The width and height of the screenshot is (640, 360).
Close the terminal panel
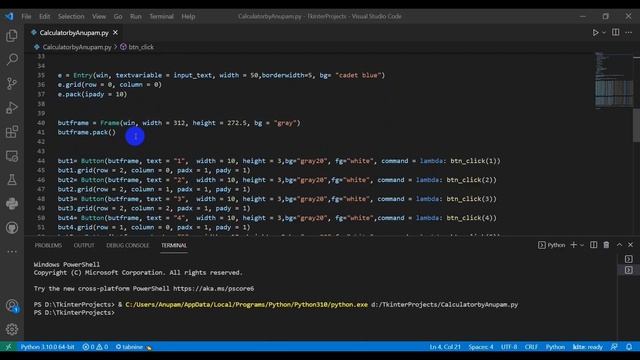(x=630, y=245)
